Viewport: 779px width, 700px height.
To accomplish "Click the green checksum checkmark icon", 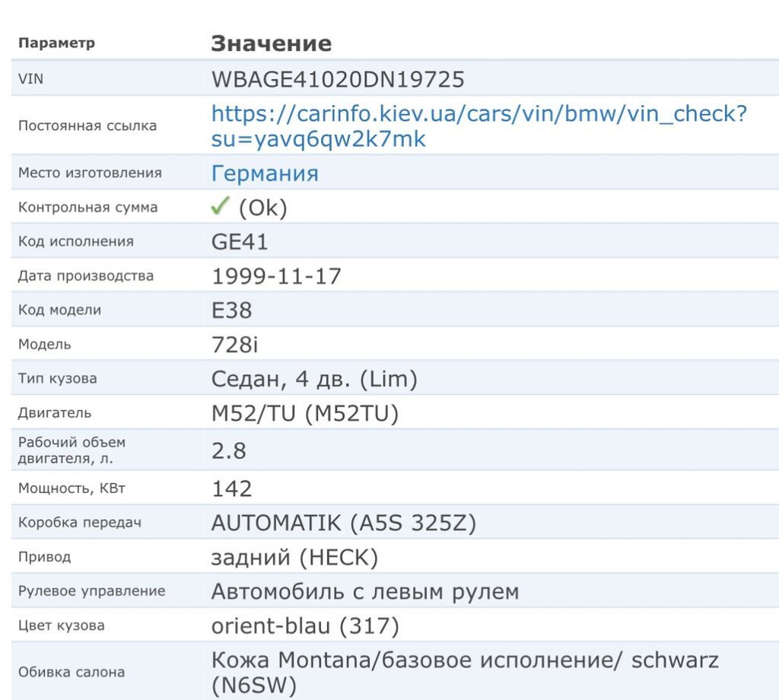I will click(220, 207).
